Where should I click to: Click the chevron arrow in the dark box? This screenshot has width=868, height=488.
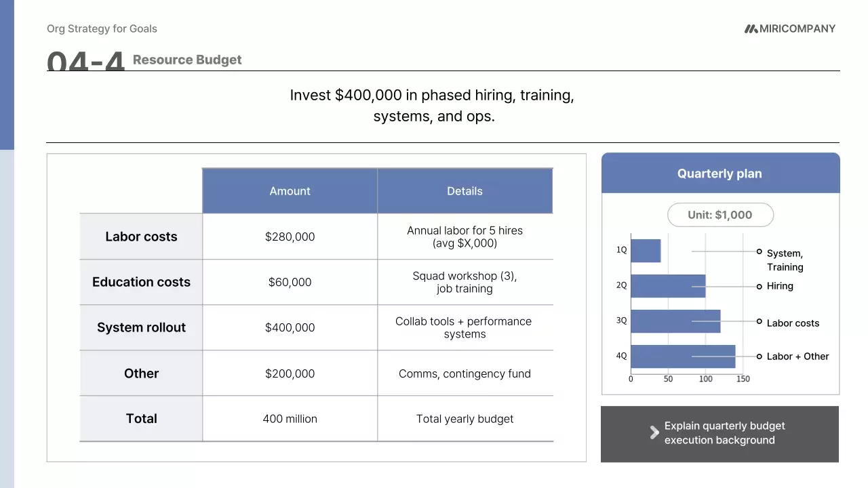coord(654,432)
